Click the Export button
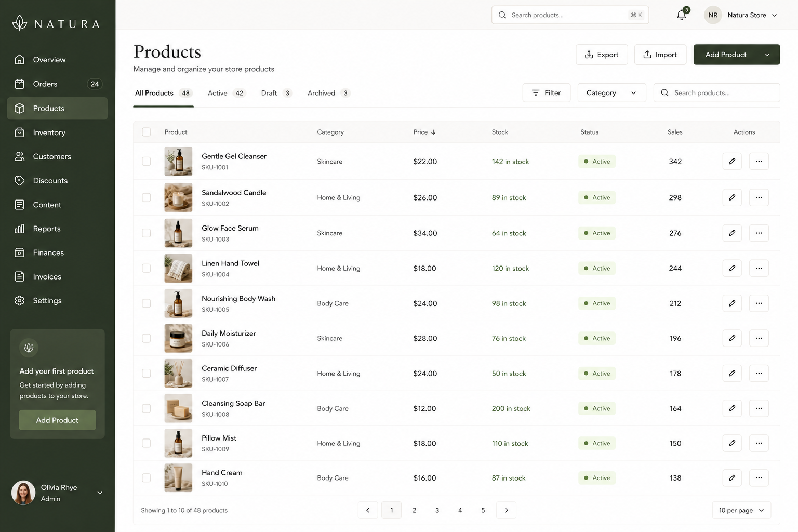The height and width of the screenshot is (532, 798). pyautogui.click(x=602, y=55)
